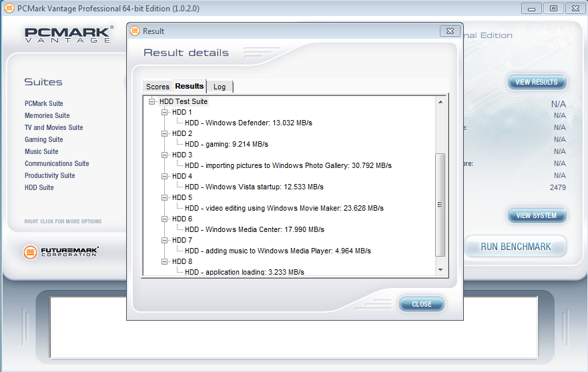
Task: Start the test with RUN BENCHMARK
Action: point(516,247)
